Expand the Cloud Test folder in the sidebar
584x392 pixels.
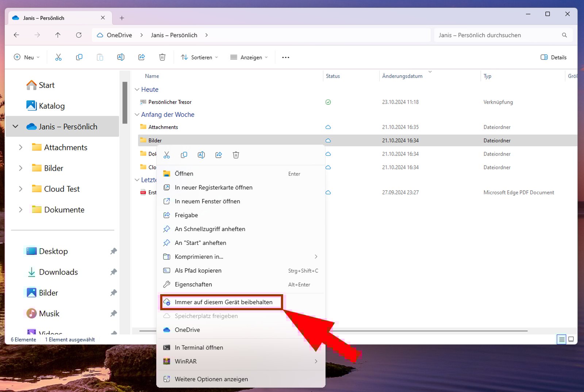[21, 189]
